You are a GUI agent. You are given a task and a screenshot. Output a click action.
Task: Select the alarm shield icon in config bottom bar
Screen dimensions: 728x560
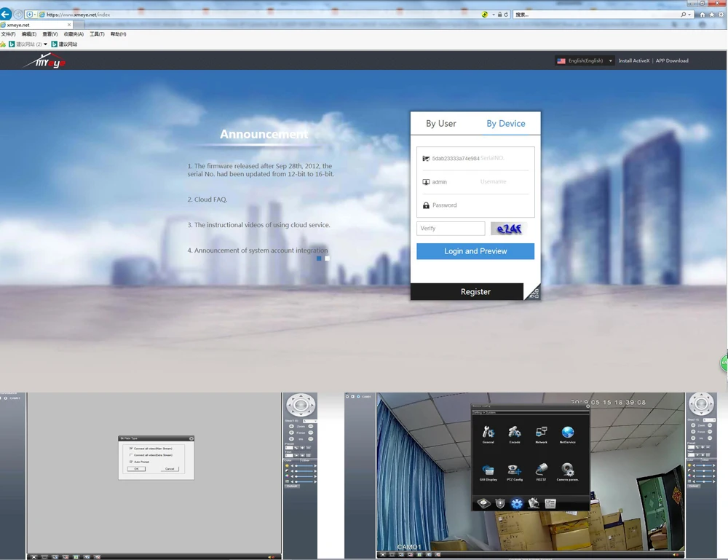(x=500, y=503)
